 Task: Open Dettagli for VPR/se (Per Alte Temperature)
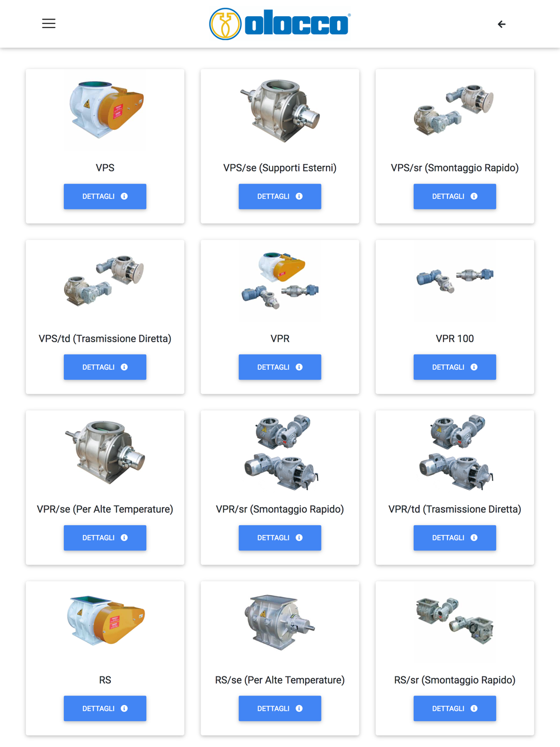point(105,538)
